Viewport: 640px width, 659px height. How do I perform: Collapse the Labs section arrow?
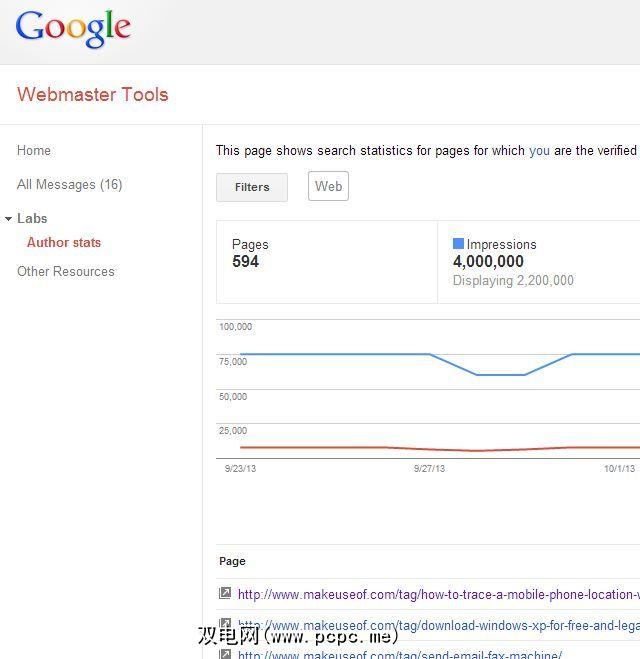point(9,219)
